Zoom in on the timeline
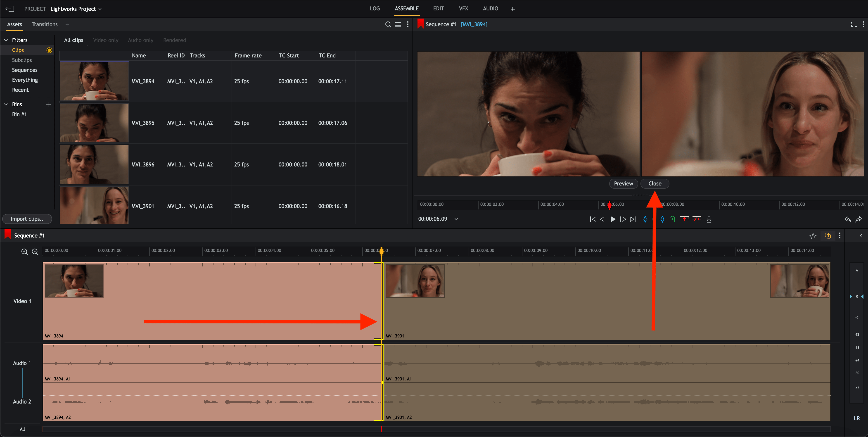Image resolution: width=868 pixels, height=437 pixels. pos(25,252)
